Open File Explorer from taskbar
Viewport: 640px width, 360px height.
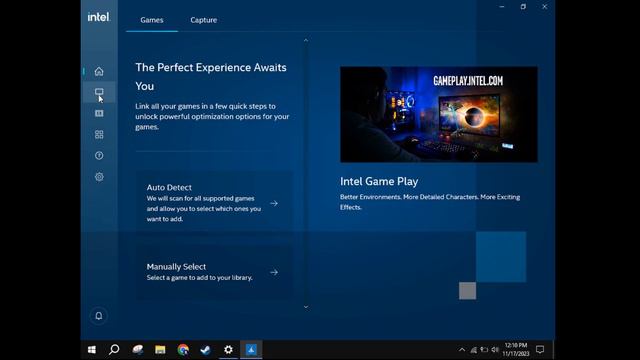pyautogui.click(x=160, y=350)
